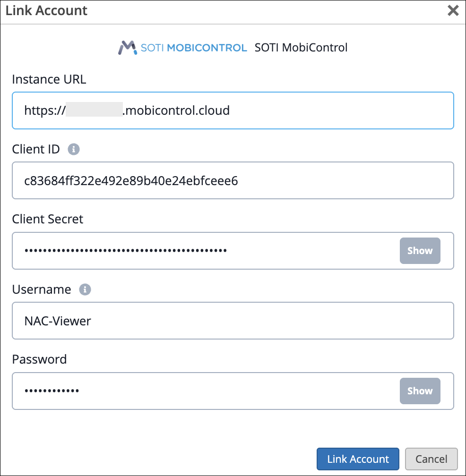The image size is (466, 476).
Task: Click the Username info icon
Action: 85,289
